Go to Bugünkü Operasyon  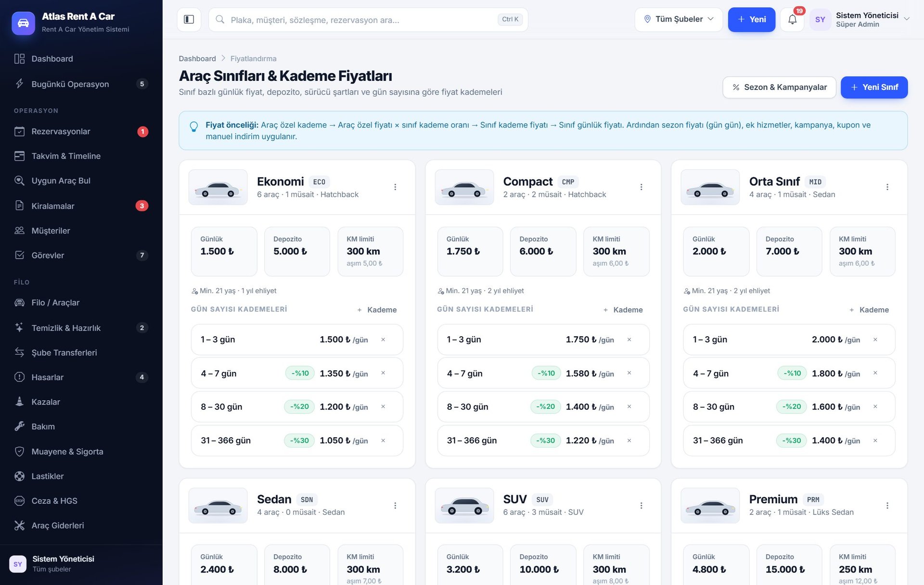click(x=81, y=84)
